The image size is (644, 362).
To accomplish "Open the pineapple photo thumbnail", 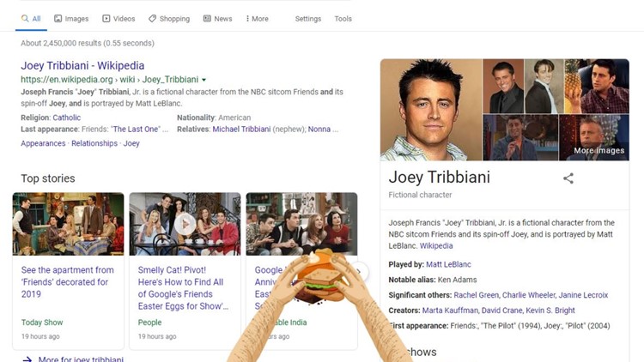I will [597, 86].
